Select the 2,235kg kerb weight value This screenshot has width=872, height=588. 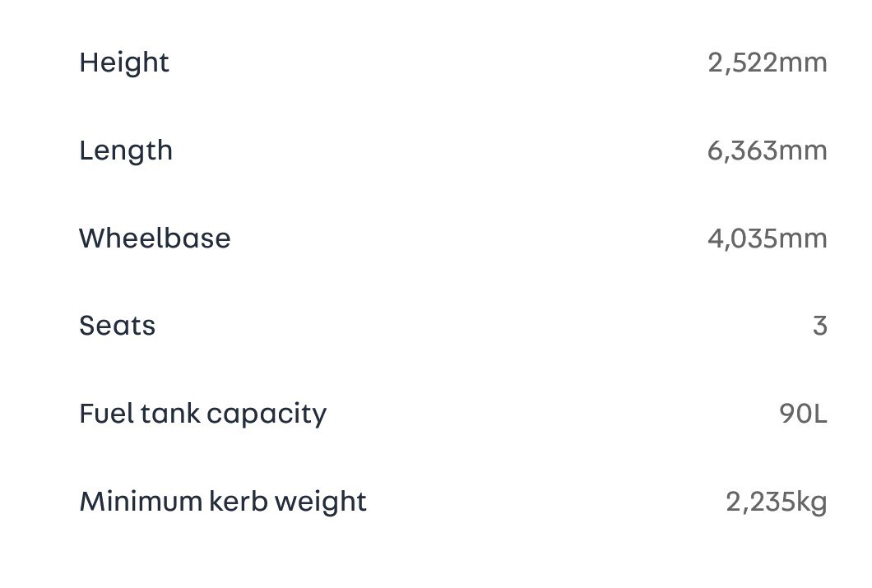click(776, 501)
